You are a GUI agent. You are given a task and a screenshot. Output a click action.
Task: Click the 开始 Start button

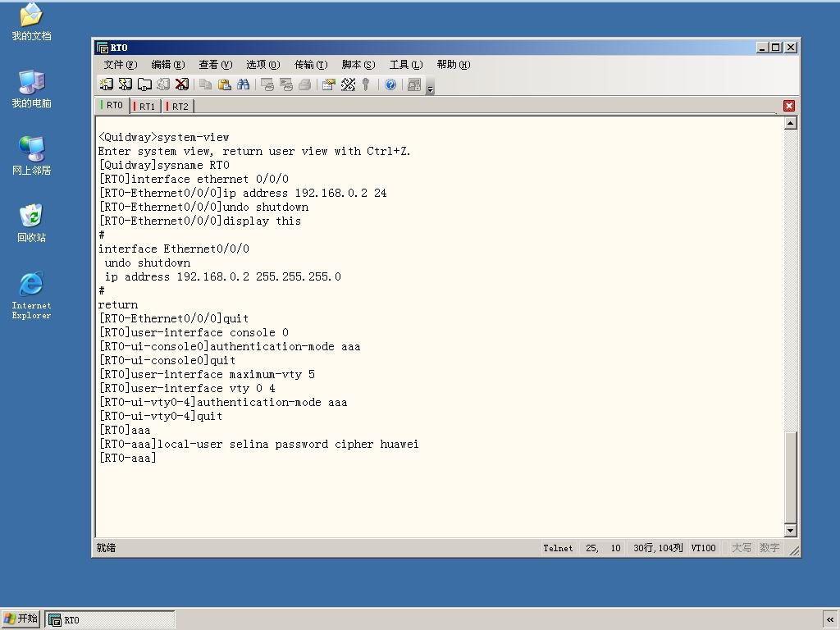pos(21,619)
